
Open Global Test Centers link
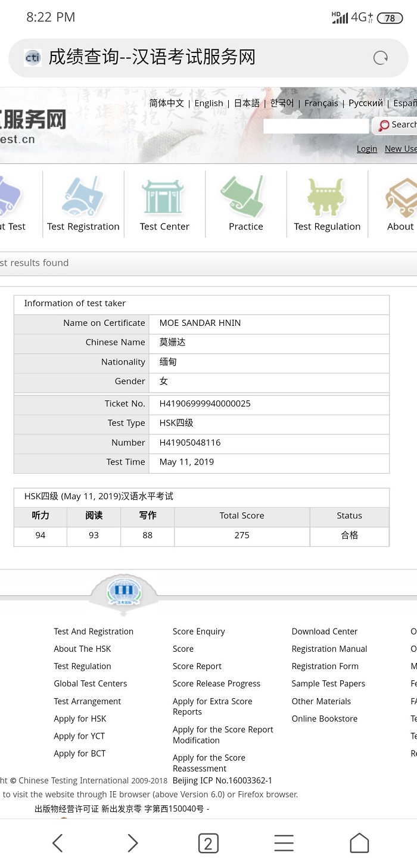click(x=91, y=683)
